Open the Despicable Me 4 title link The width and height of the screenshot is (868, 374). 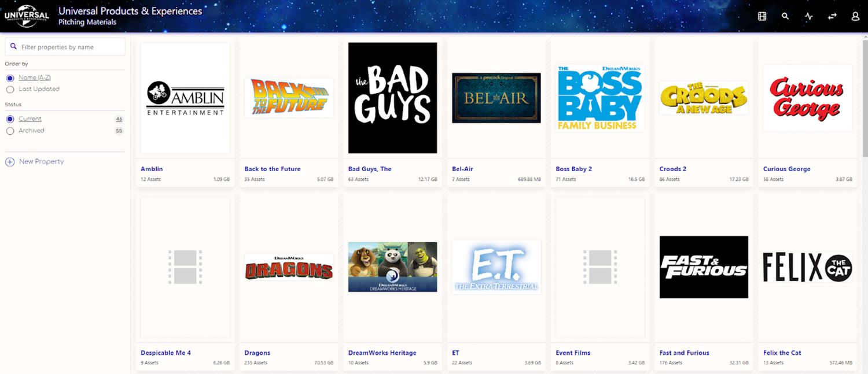click(165, 353)
